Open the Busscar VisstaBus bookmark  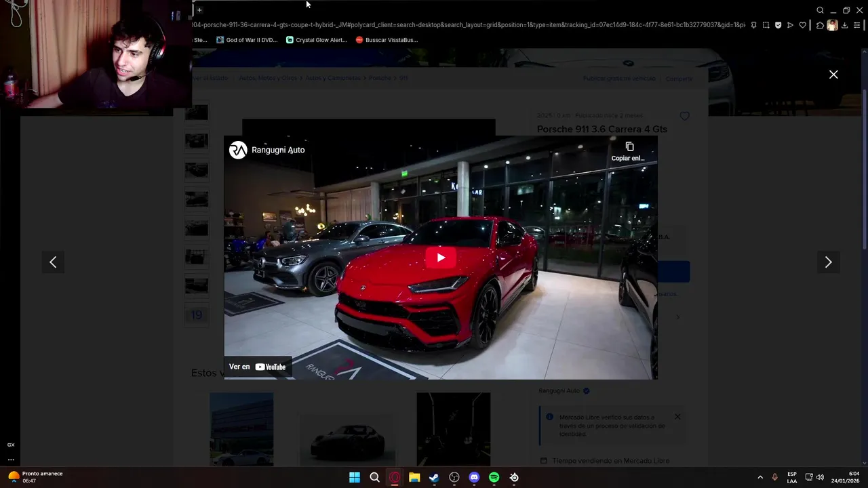(387, 40)
